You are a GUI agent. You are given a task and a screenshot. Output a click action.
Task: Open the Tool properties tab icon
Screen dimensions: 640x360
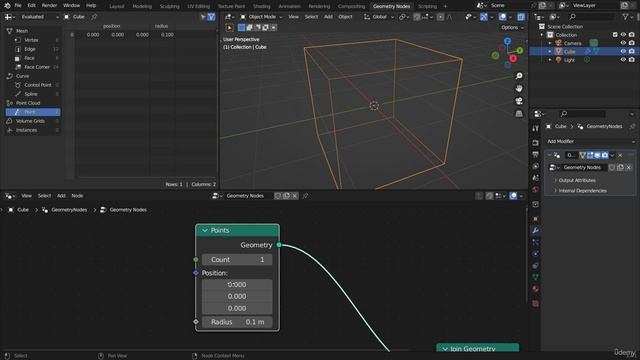536,129
